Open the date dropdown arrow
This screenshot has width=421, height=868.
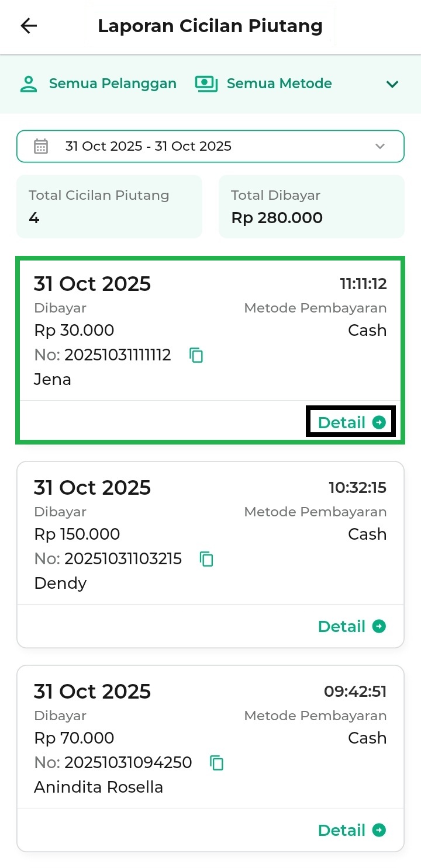tap(380, 146)
